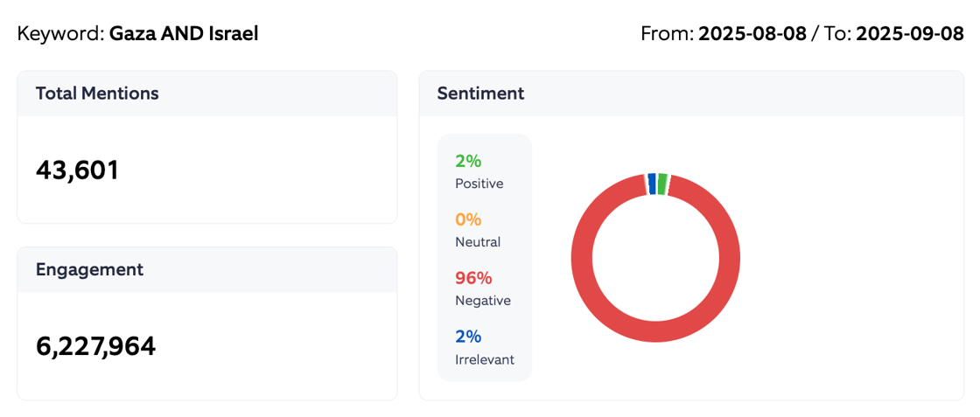Image resolution: width=980 pixels, height=417 pixels.
Task: Click the 6,227,964 engagement value
Action: pyautogui.click(x=95, y=346)
